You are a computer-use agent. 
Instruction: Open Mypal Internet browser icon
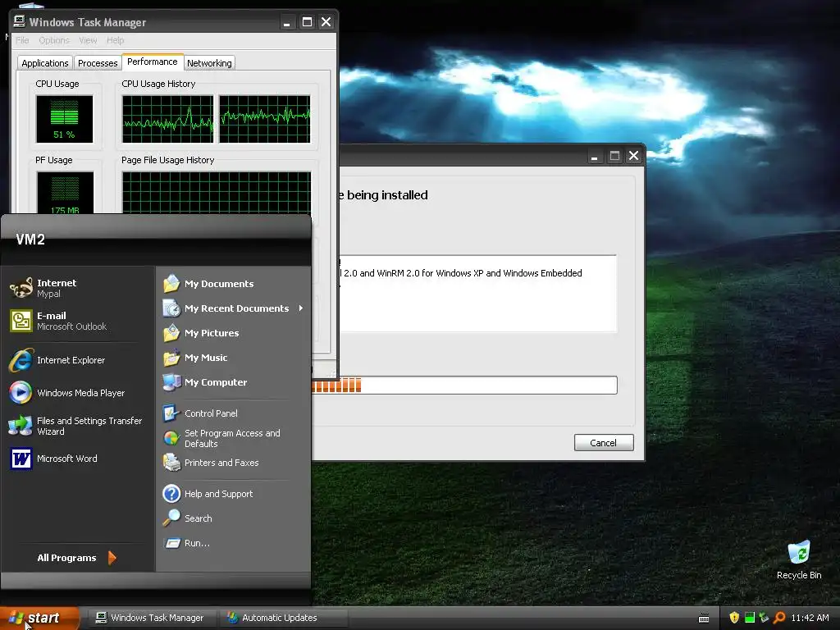[x=21, y=288]
